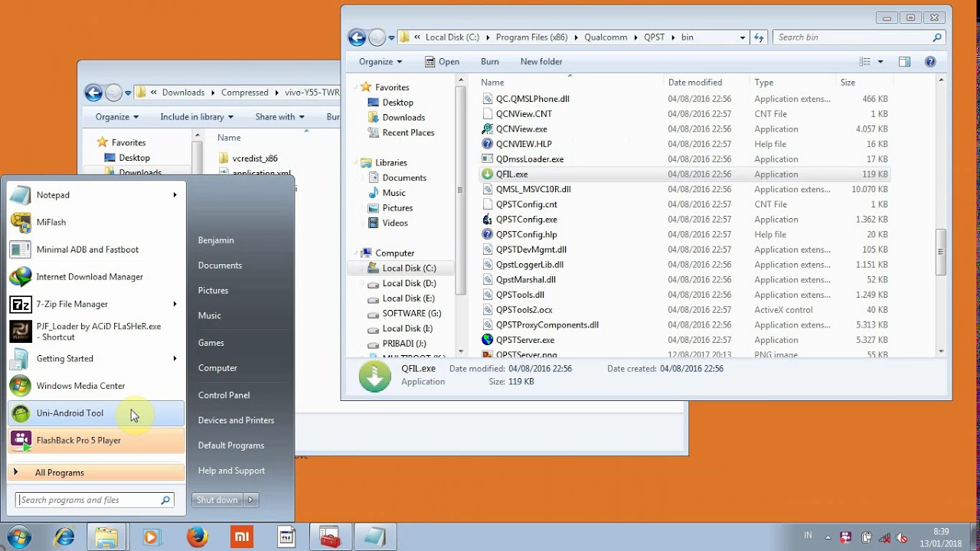This screenshot has height=551, width=980.
Task: Select SOFTWARE (G:) drive
Action: coord(412,314)
